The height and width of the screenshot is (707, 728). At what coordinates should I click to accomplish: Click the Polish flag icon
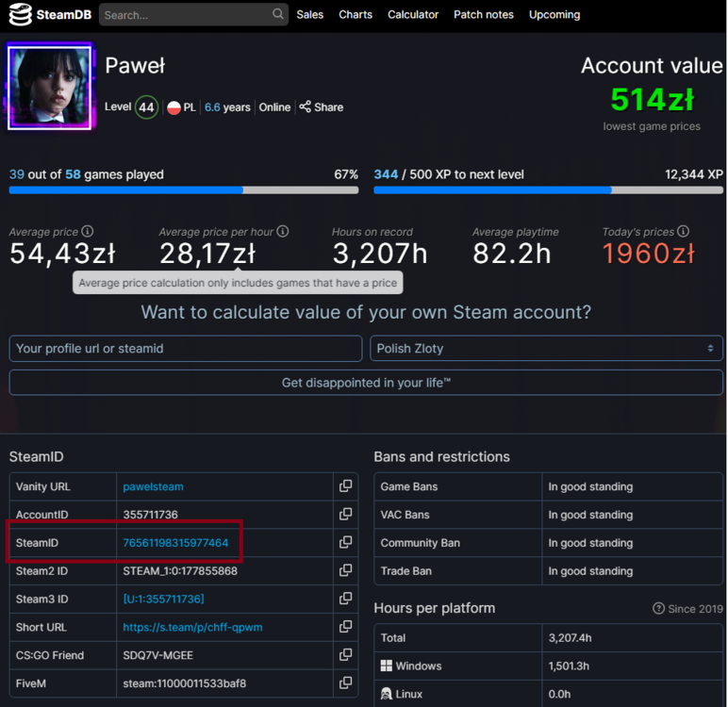pyautogui.click(x=174, y=107)
